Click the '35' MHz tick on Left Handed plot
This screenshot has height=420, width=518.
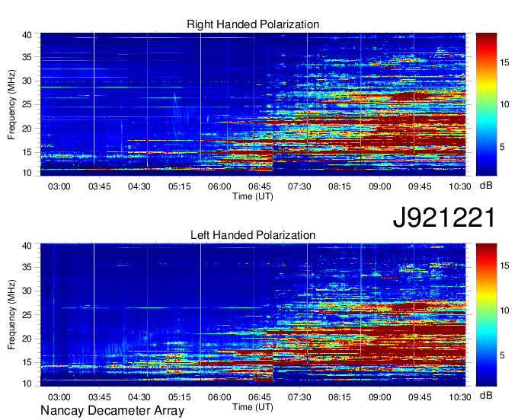click(x=27, y=268)
